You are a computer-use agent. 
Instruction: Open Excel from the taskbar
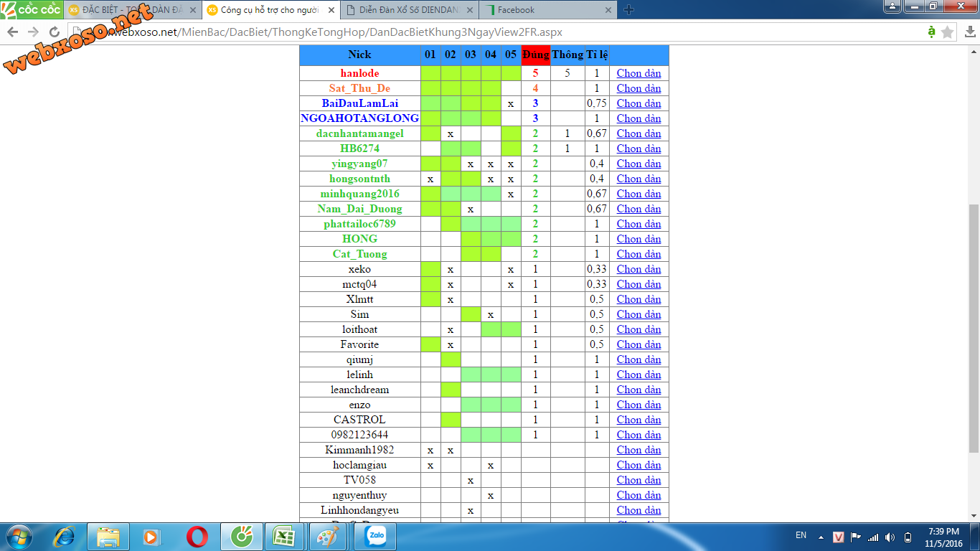click(x=285, y=537)
